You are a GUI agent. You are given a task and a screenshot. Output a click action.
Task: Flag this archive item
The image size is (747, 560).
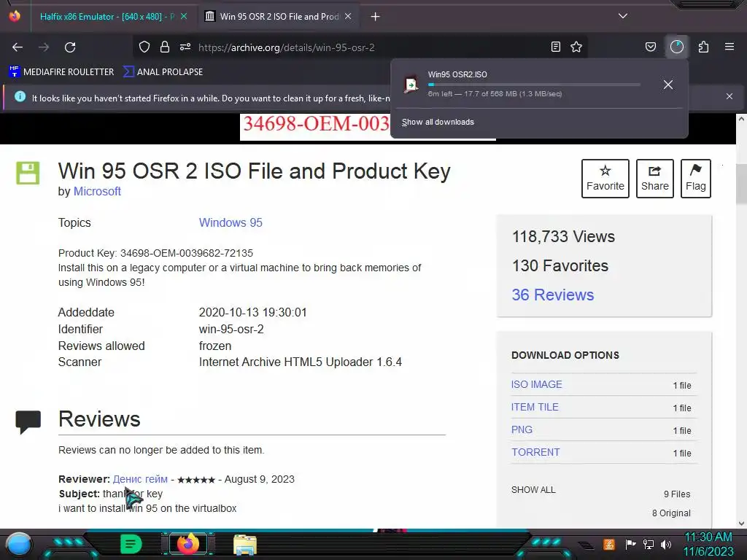coord(695,179)
